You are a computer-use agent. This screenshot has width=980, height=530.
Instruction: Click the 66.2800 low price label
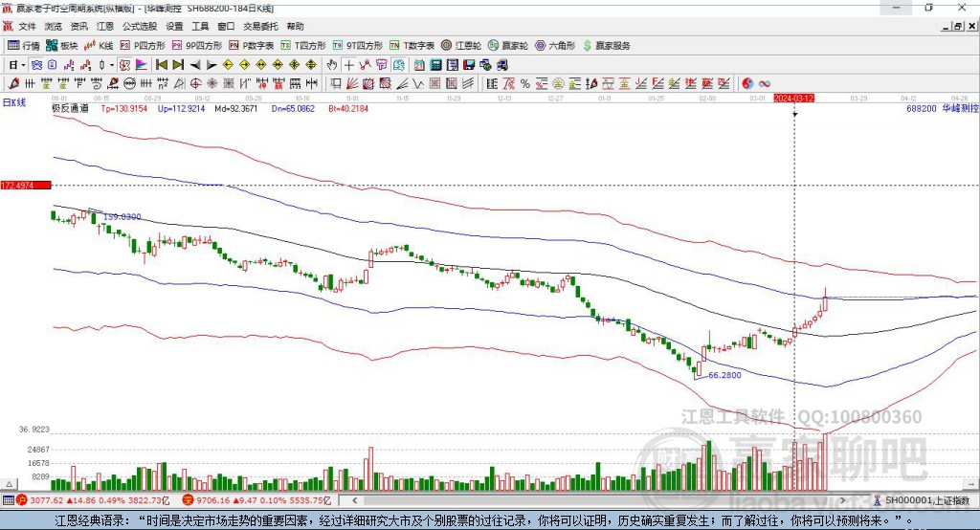[x=725, y=375]
